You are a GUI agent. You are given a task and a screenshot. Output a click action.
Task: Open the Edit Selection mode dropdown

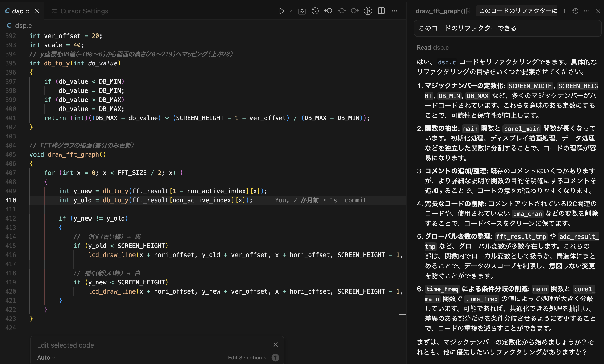pos(248,358)
